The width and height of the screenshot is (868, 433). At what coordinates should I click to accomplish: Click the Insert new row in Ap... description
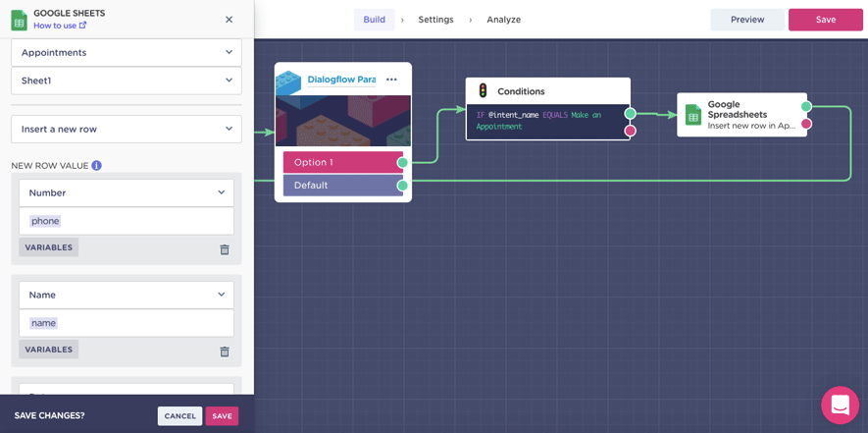tap(751, 126)
